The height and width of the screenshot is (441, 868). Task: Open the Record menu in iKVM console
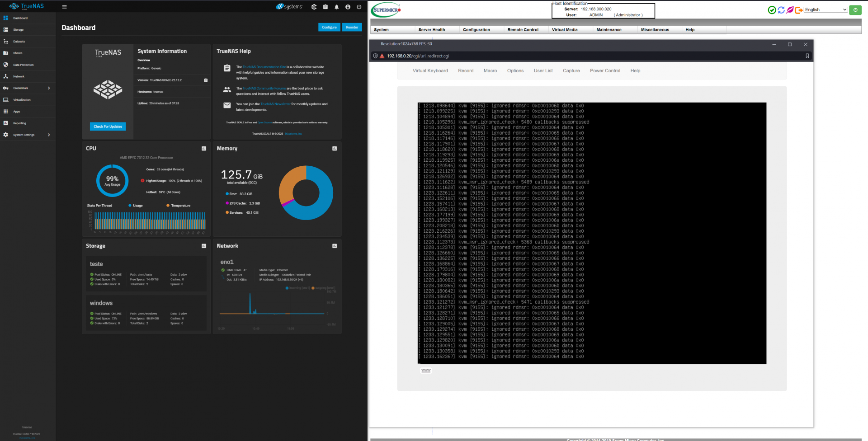(x=466, y=70)
